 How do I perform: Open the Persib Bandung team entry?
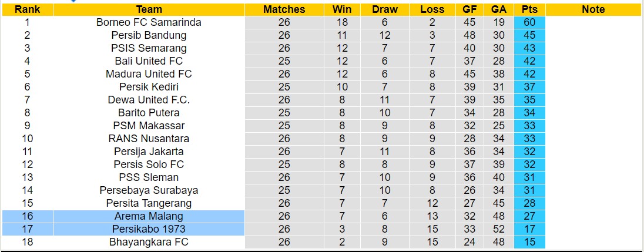(x=149, y=35)
